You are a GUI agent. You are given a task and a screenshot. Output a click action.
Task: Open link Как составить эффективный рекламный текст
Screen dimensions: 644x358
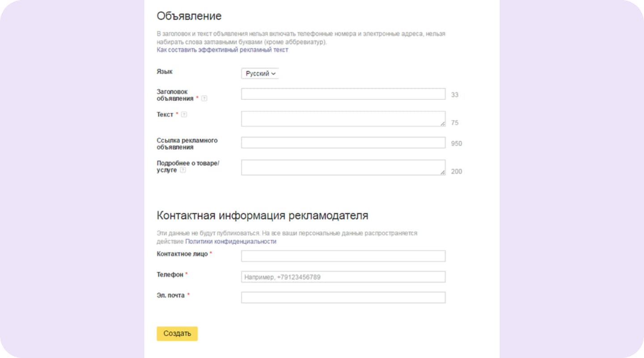222,50
